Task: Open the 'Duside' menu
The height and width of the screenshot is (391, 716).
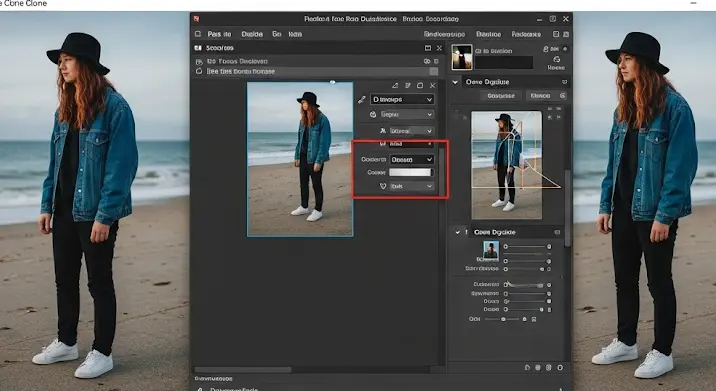Action: coord(252,34)
